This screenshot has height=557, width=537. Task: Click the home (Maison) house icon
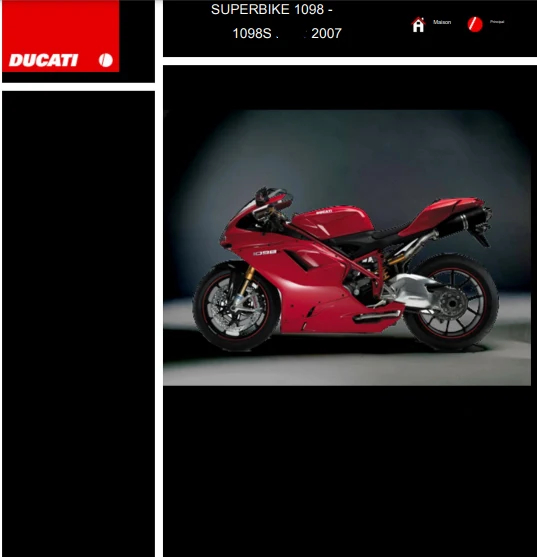coord(418,25)
